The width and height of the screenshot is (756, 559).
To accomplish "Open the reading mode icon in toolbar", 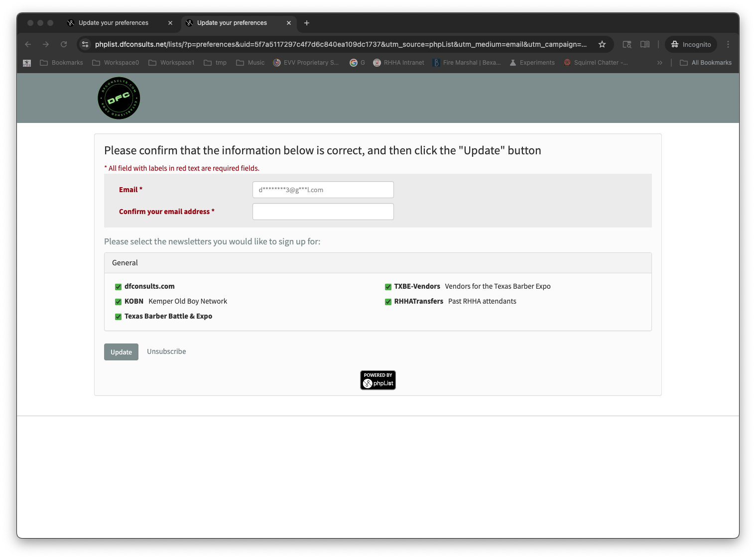I will point(644,44).
